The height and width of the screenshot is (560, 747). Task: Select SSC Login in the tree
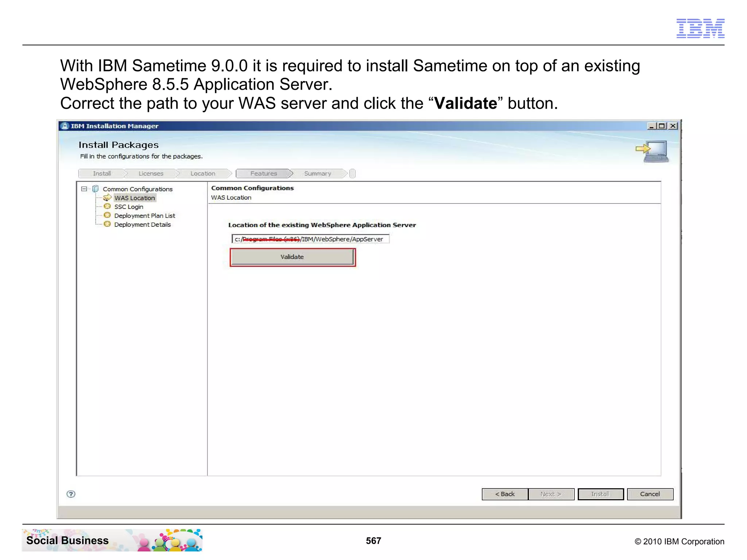128,207
